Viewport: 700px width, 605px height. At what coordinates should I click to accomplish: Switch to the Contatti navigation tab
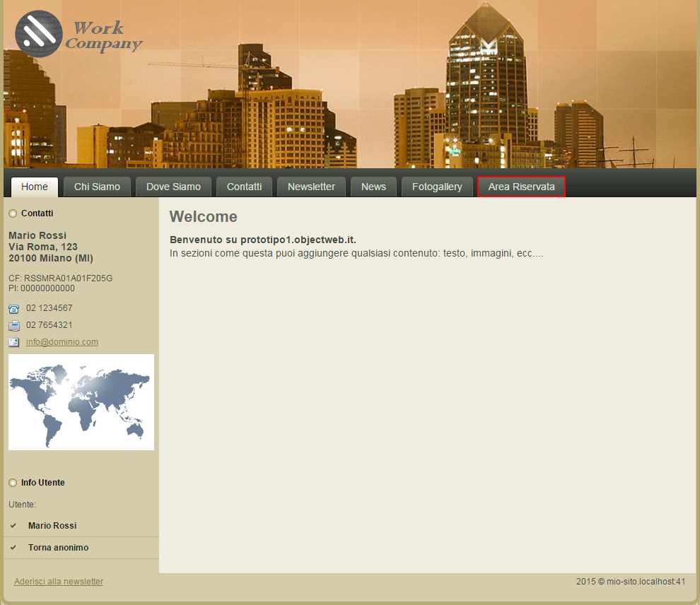[x=244, y=187]
